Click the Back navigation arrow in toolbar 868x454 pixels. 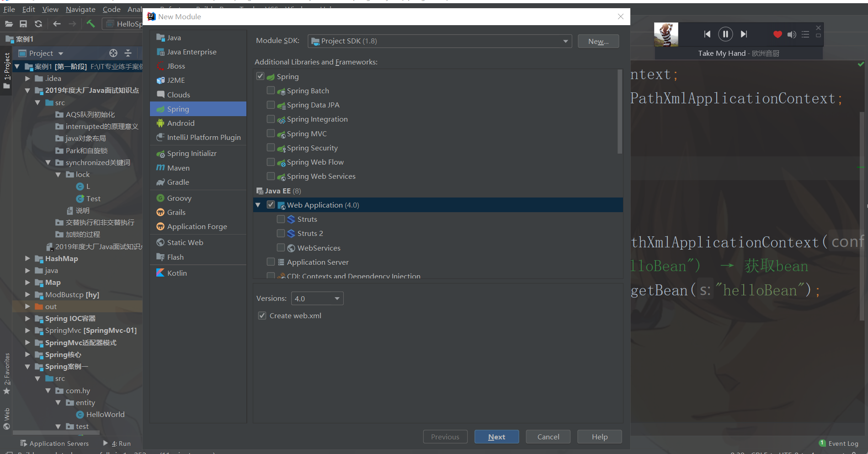(x=57, y=24)
